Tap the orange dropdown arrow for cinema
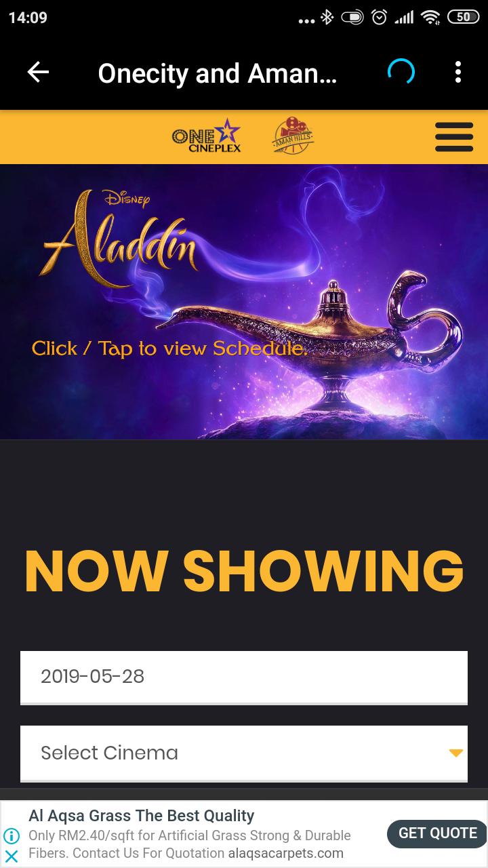This screenshot has width=488, height=868. point(456,753)
